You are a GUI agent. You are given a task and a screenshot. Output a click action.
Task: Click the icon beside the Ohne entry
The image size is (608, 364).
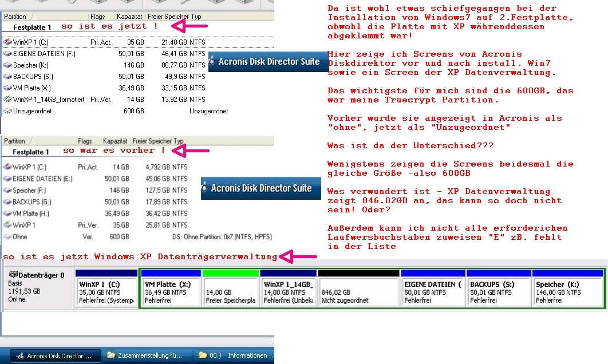click(x=7, y=236)
